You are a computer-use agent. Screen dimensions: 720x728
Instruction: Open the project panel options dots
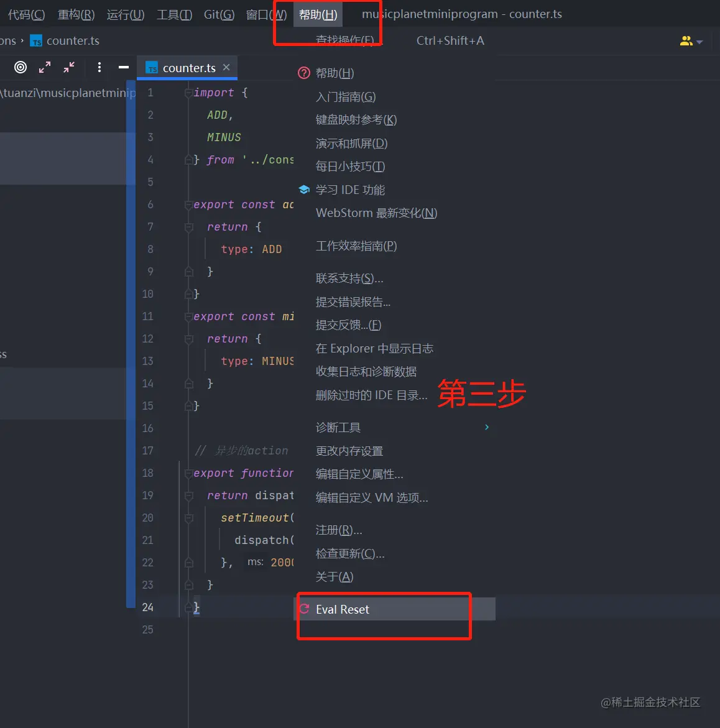(x=99, y=67)
